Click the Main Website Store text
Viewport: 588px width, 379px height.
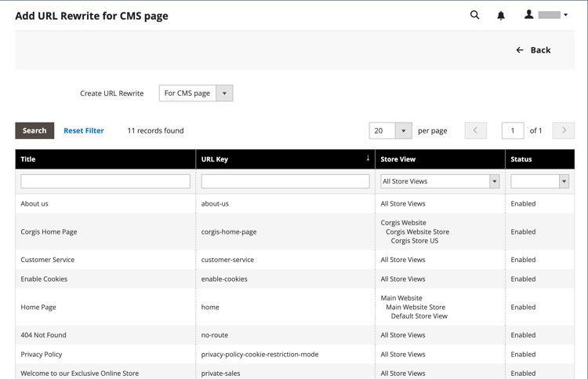(416, 307)
